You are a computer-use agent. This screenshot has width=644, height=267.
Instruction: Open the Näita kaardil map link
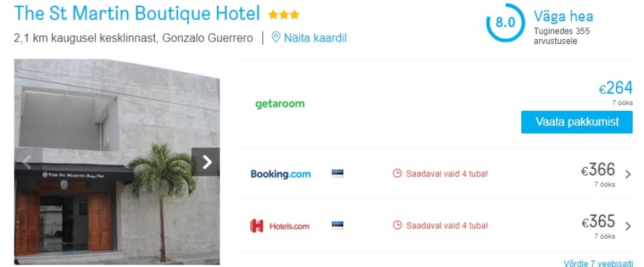pos(316,38)
